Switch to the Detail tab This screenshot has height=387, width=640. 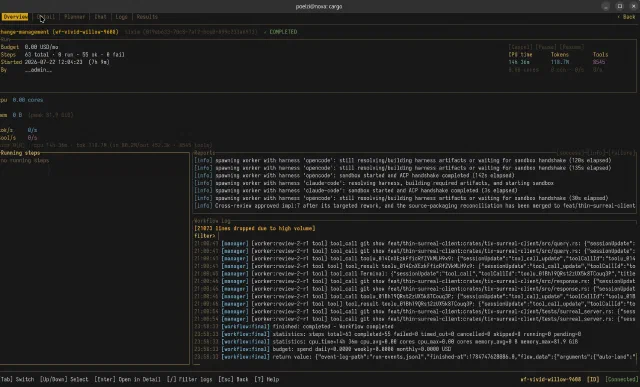point(46,17)
